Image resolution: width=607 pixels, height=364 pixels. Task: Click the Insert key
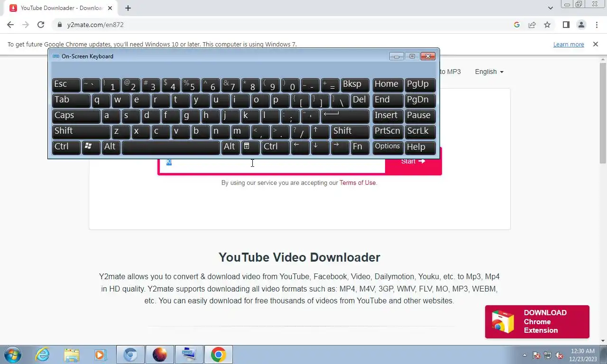tap(388, 116)
